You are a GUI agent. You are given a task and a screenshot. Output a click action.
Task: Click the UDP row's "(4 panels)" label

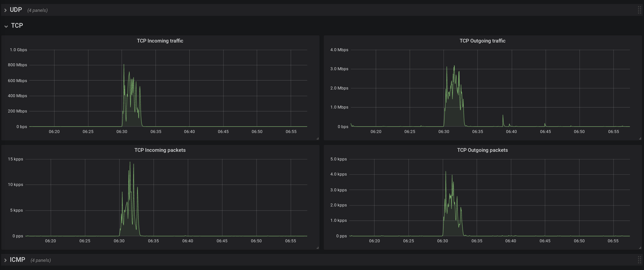click(38, 10)
